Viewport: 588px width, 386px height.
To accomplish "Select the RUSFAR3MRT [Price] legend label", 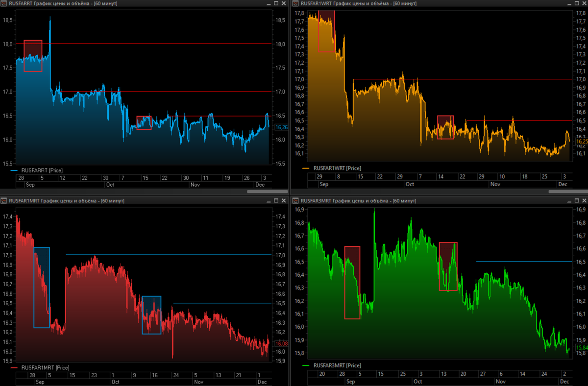I will (337, 365).
